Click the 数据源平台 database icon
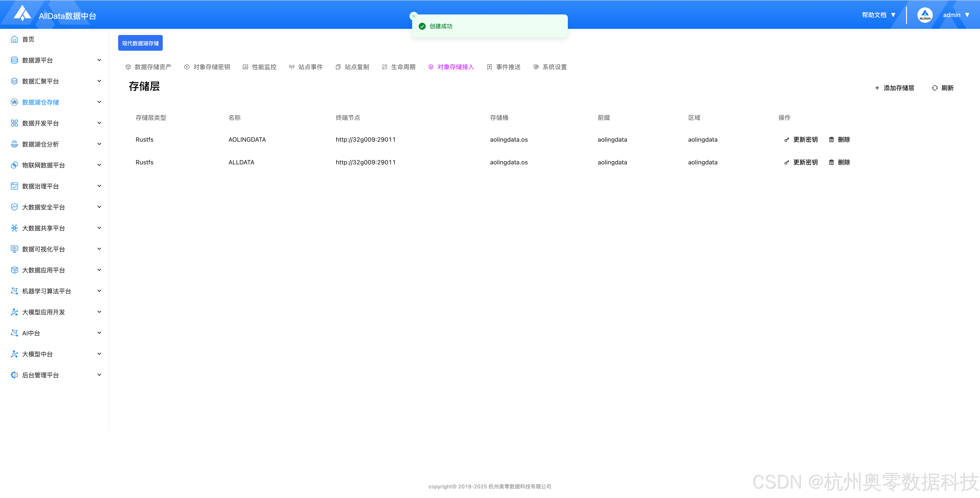 14,60
